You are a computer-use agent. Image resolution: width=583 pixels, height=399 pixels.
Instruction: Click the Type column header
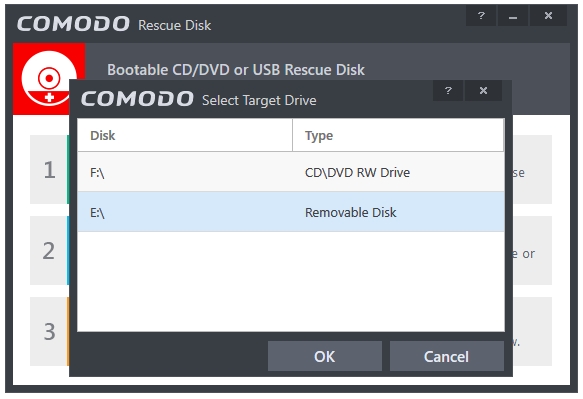[x=398, y=135]
